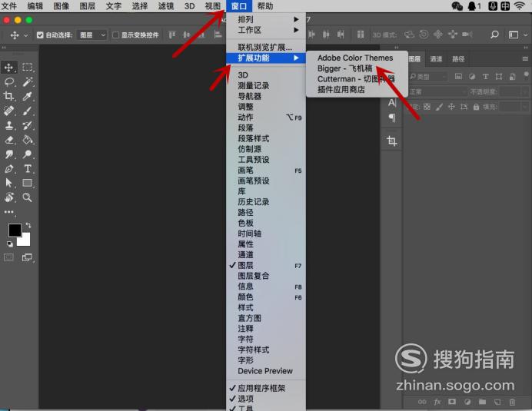The image size is (532, 411).
Task: Click the layer lock icon
Action: click(476, 107)
